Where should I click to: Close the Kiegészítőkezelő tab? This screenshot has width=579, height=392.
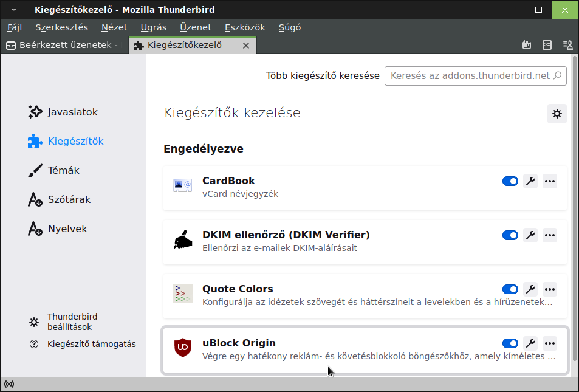(x=246, y=46)
